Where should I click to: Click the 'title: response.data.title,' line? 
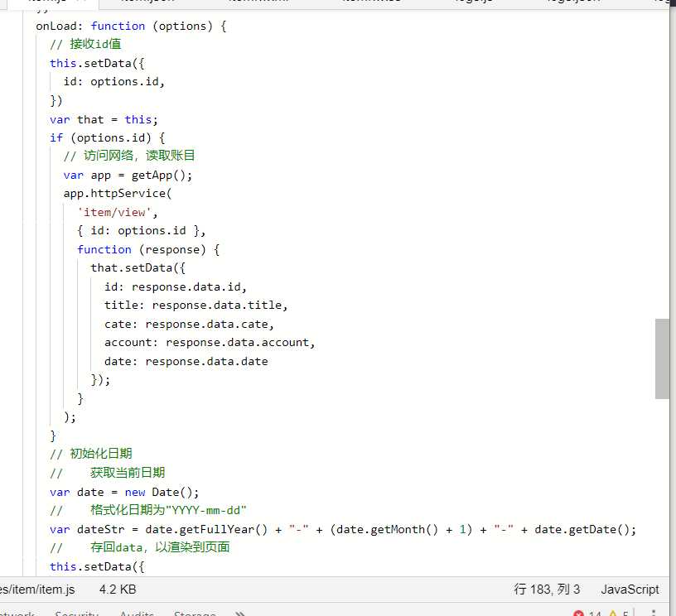click(196, 306)
